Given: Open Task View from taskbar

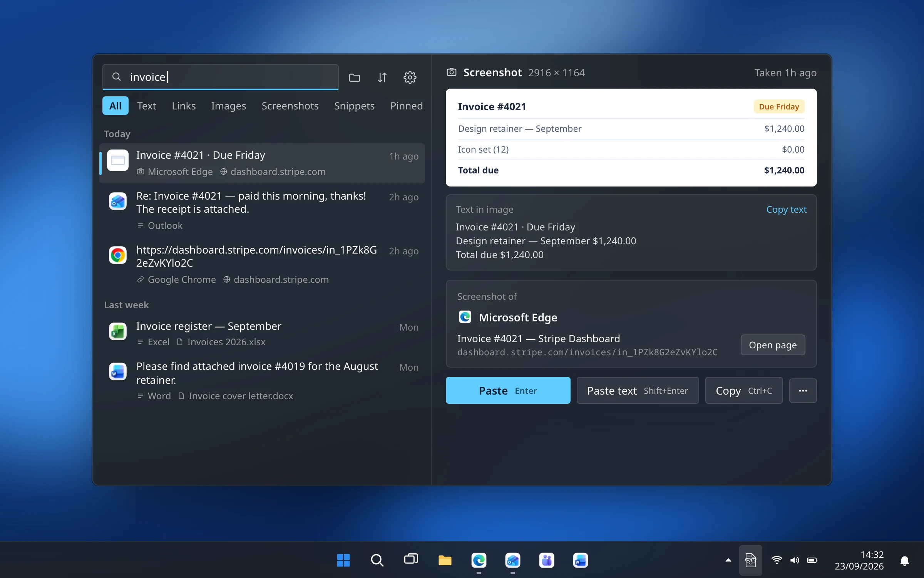Looking at the screenshot, I should 411,560.
